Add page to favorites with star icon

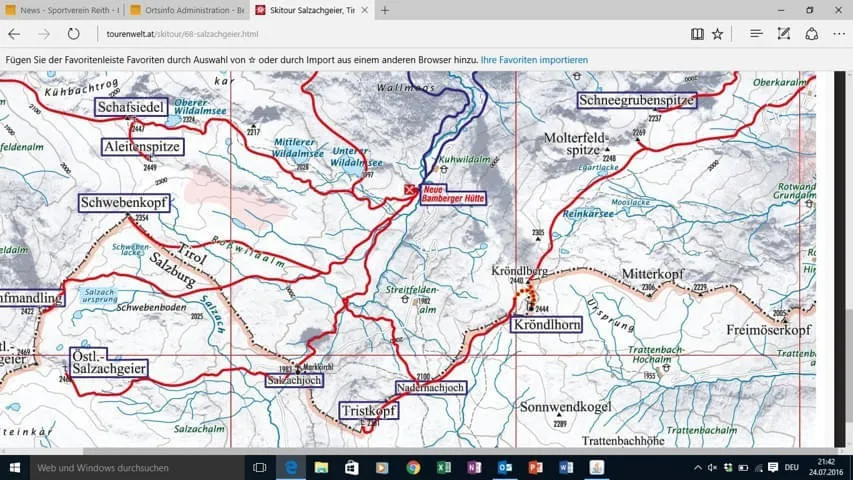718,34
